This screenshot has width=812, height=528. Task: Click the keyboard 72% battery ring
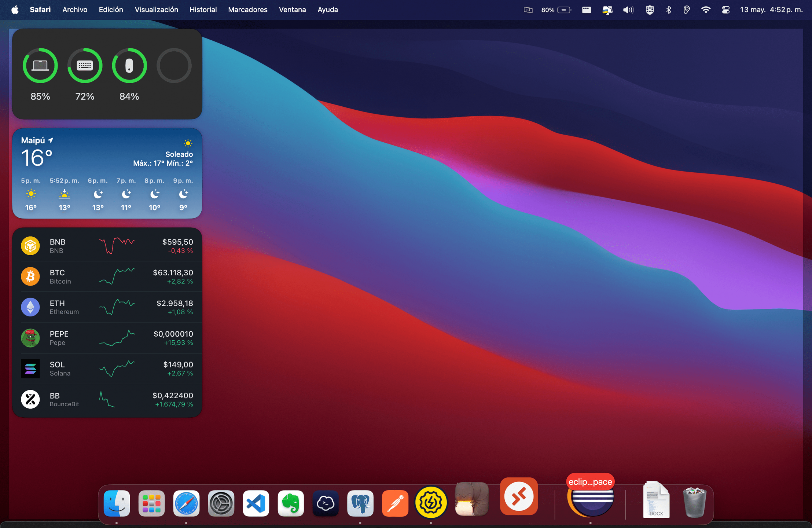(x=85, y=66)
